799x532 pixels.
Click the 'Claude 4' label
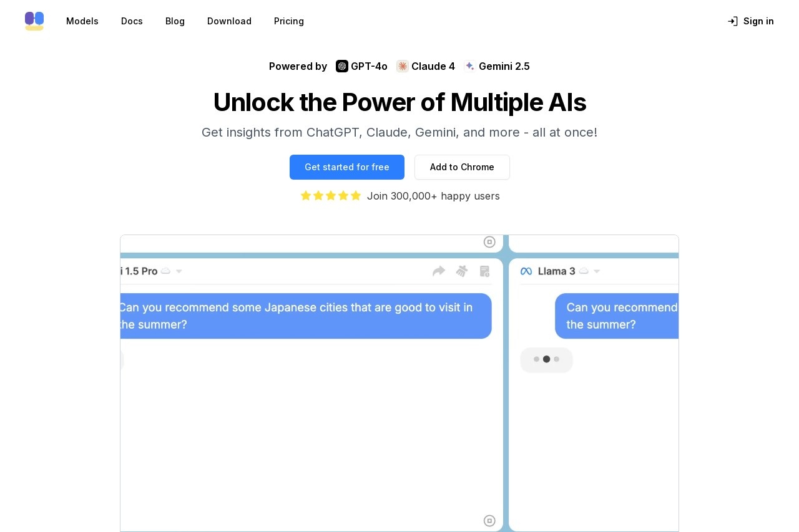pyautogui.click(x=433, y=66)
